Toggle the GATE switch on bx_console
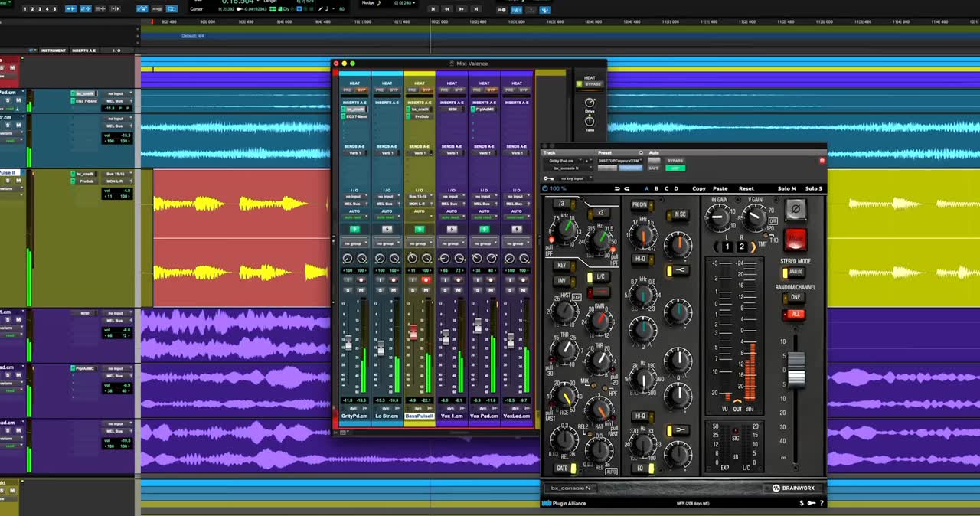This screenshot has width=980, height=516. pyautogui.click(x=566, y=468)
